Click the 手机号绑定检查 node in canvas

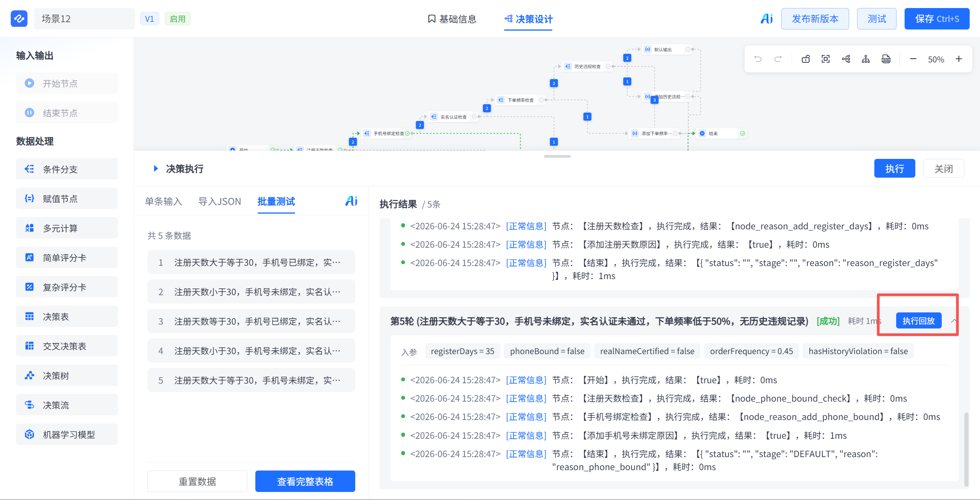pos(387,133)
